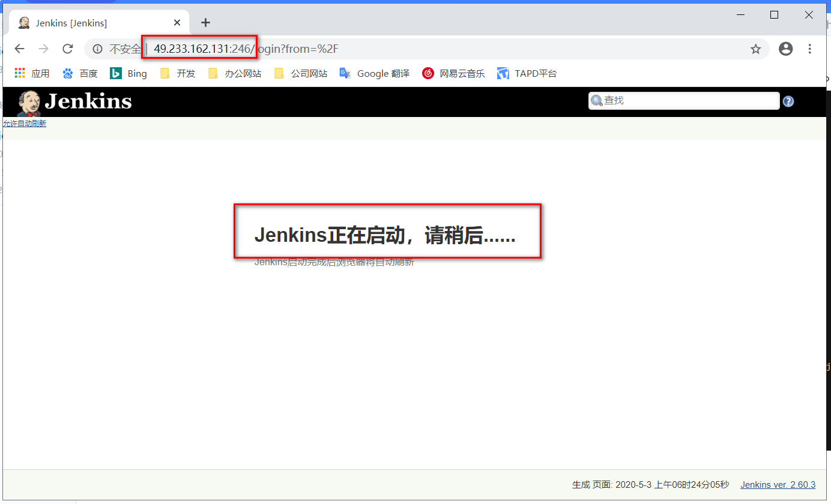Close the Chrome window
Image resolution: width=831 pixels, height=504 pixels.
pyautogui.click(x=809, y=15)
